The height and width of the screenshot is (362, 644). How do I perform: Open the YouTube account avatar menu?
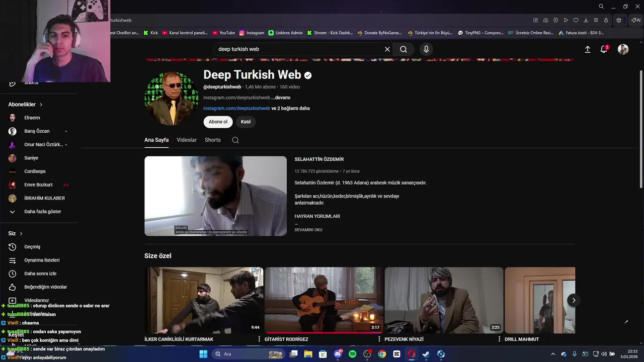623,49
